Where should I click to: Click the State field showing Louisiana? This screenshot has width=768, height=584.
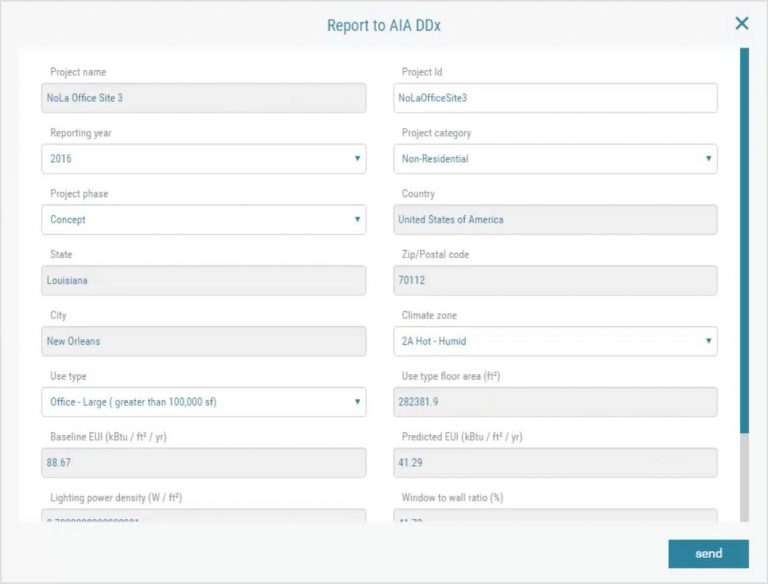[203, 281]
